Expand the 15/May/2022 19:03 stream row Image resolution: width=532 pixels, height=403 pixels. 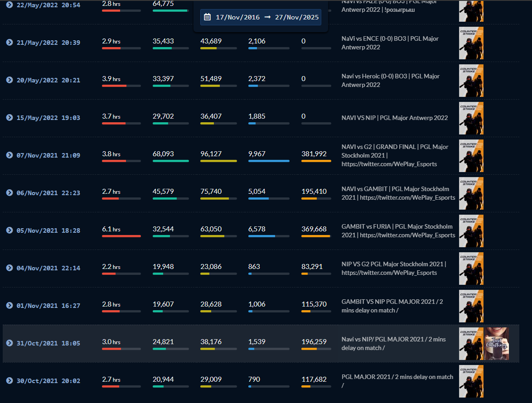click(10, 118)
